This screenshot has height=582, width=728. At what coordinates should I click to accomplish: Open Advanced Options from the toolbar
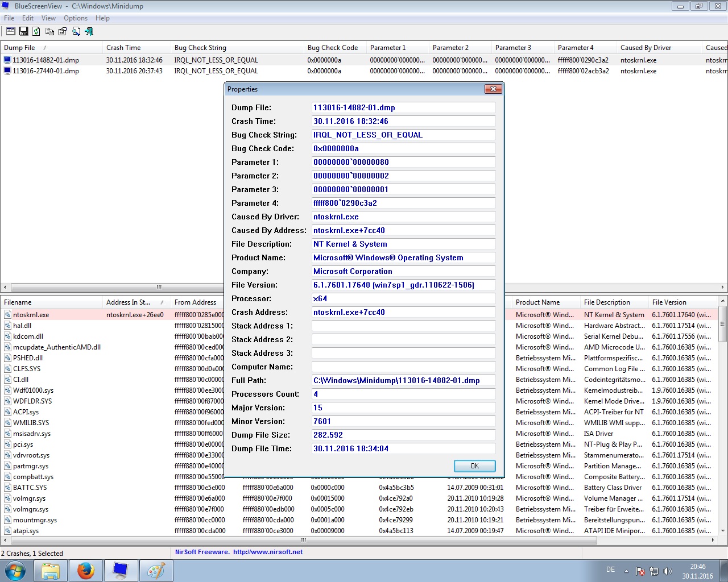coord(11,31)
